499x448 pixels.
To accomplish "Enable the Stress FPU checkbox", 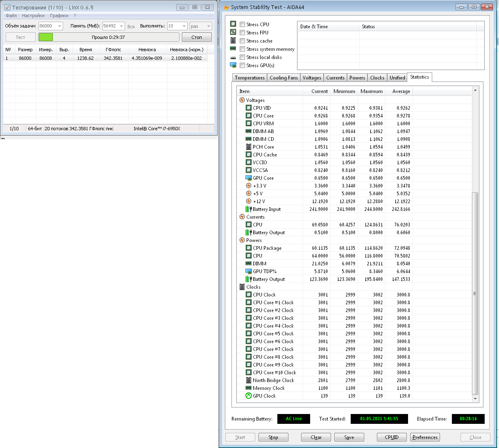I will click(x=243, y=32).
